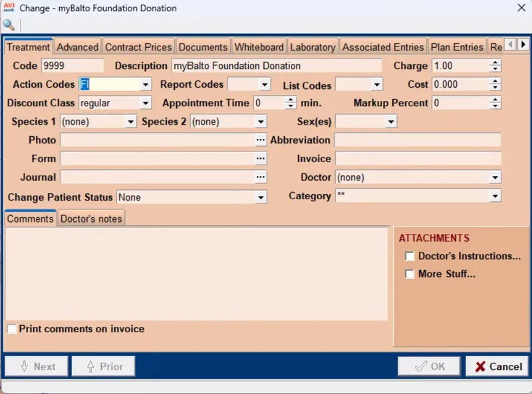Image resolution: width=532 pixels, height=394 pixels.
Task: Go to the Prior record button
Action: pyautogui.click(x=103, y=366)
